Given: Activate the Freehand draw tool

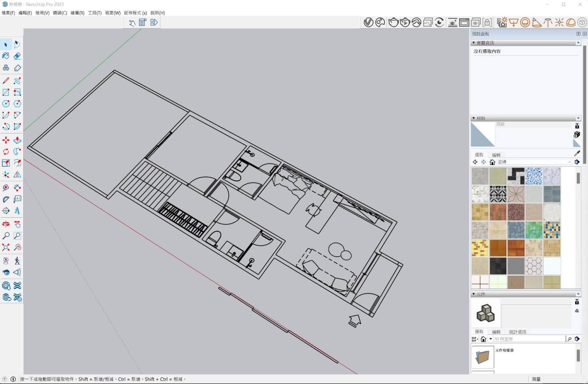Looking at the screenshot, I should (17, 80).
